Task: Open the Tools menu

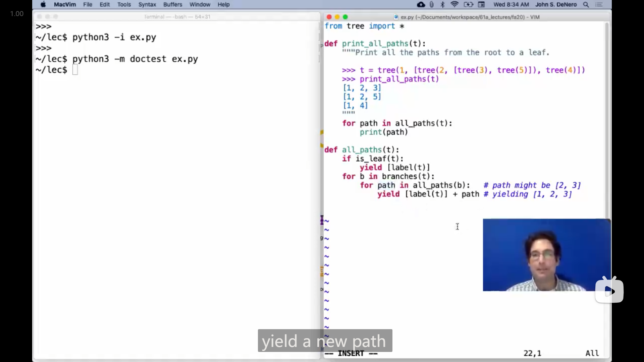Action: (x=124, y=4)
